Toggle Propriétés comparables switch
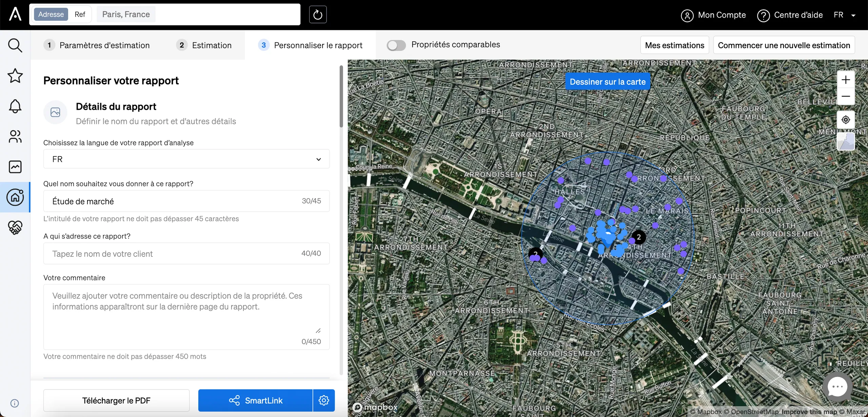Image resolution: width=868 pixels, height=417 pixels. pos(396,45)
